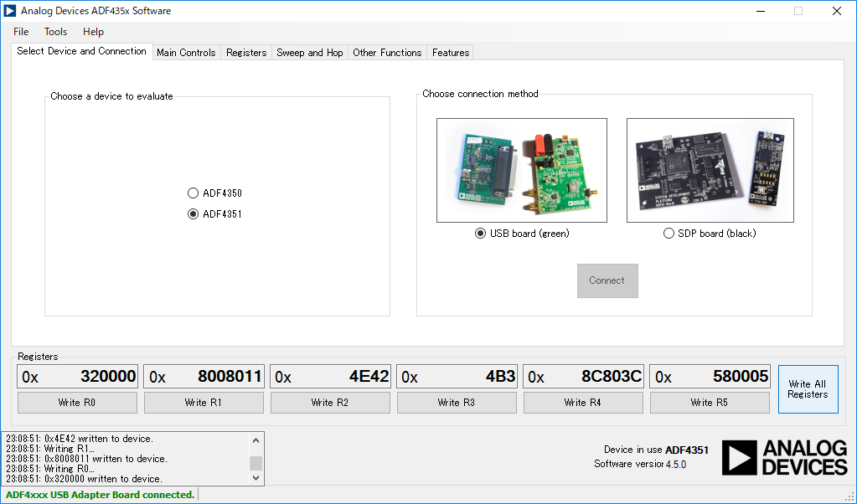Image resolution: width=857 pixels, height=504 pixels.
Task: Click the log scroll down arrow
Action: tap(256, 478)
